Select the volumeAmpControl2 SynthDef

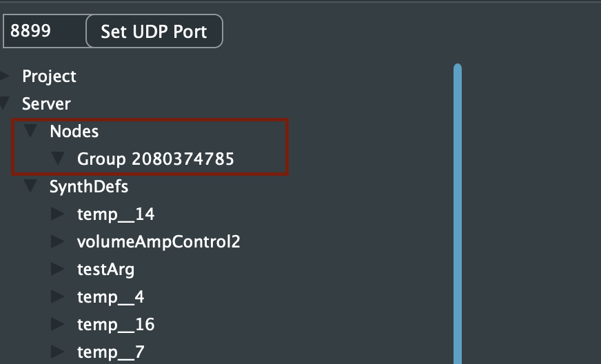point(159,242)
